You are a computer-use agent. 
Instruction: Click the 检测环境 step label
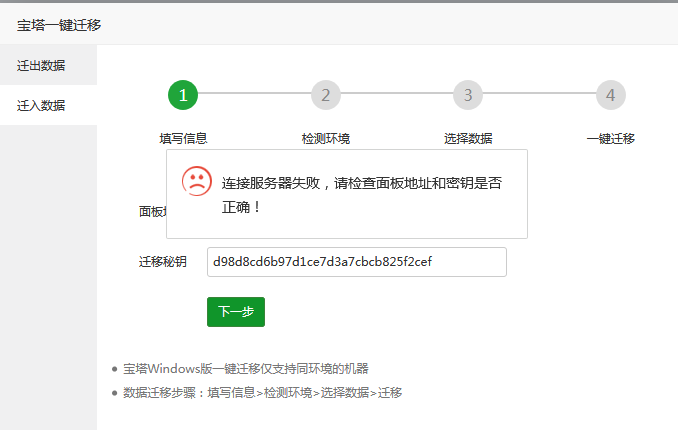pos(326,138)
